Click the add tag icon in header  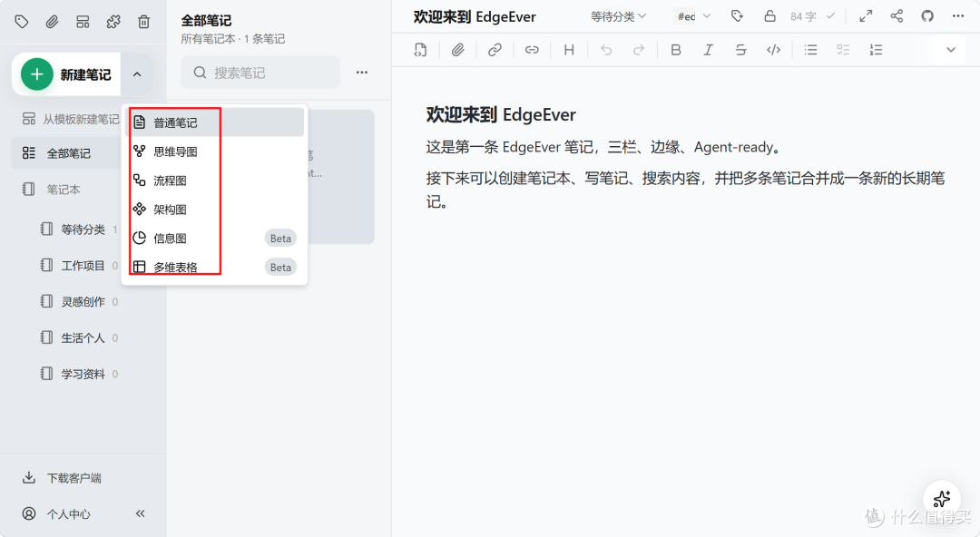[x=738, y=16]
